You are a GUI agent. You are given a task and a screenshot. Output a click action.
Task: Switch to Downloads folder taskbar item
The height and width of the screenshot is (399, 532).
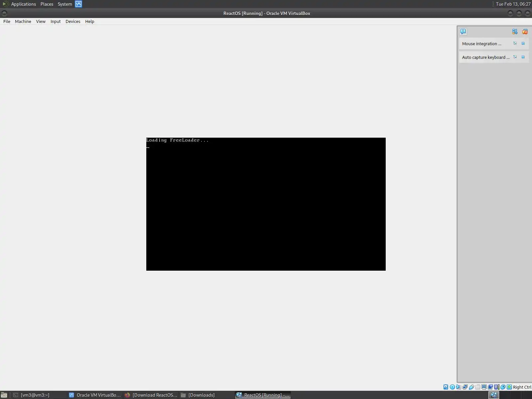click(x=206, y=395)
